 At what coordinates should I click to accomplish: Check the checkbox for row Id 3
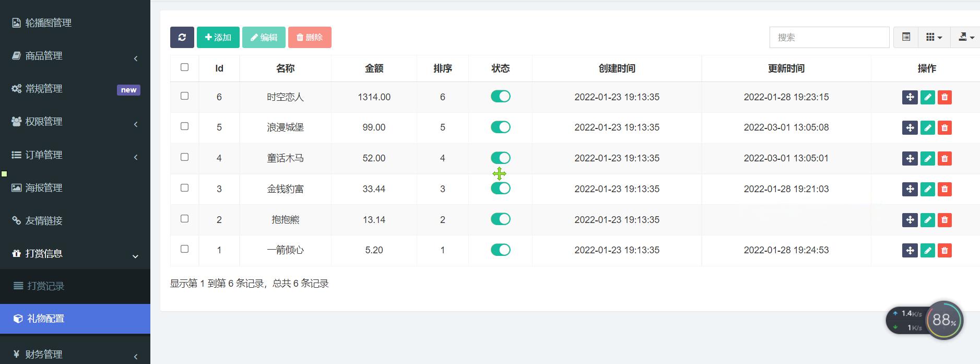(x=184, y=187)
